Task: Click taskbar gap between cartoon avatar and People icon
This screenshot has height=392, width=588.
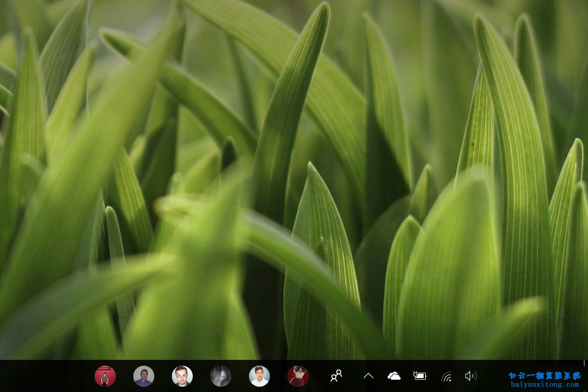Action: 317,376
